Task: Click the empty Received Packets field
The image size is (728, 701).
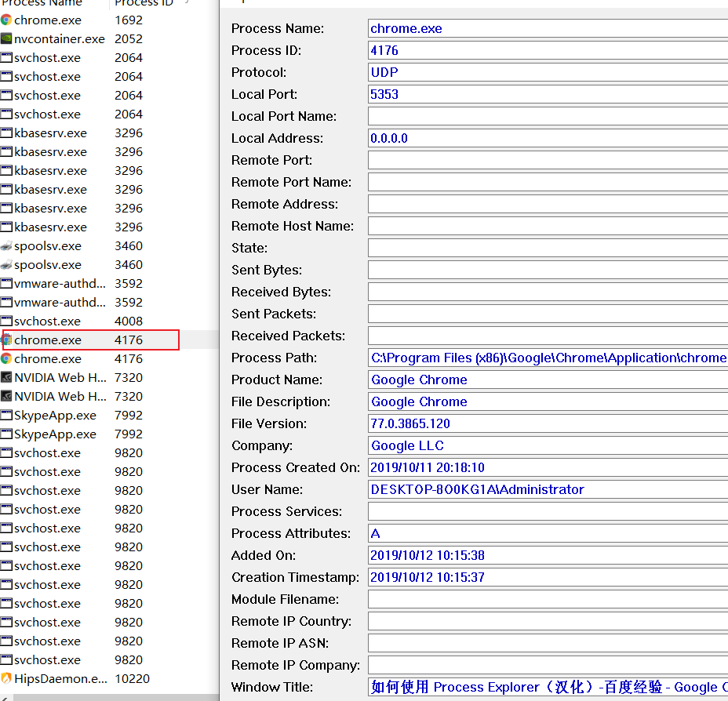Action: coord(548,336)
